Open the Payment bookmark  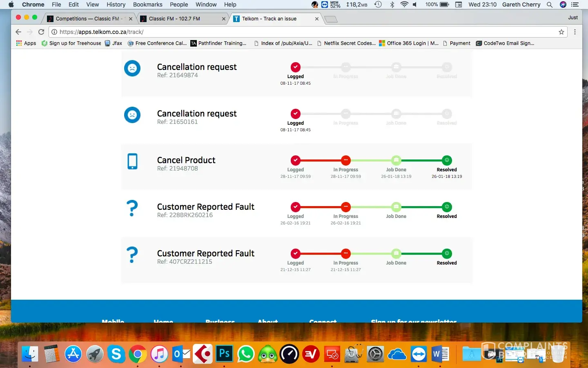[x=457, y=43]
